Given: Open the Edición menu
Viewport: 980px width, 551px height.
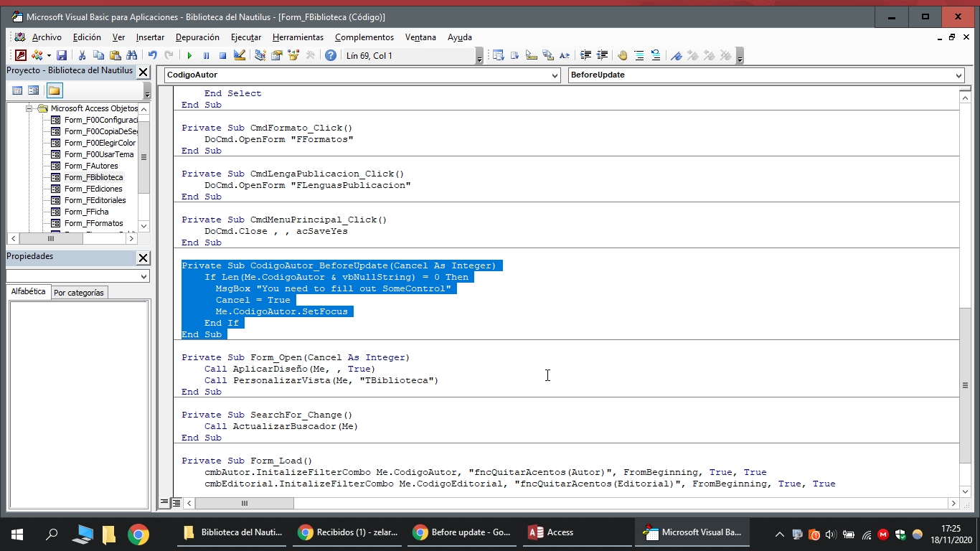Looking at the screenshot, I should (x=87, y=37).
